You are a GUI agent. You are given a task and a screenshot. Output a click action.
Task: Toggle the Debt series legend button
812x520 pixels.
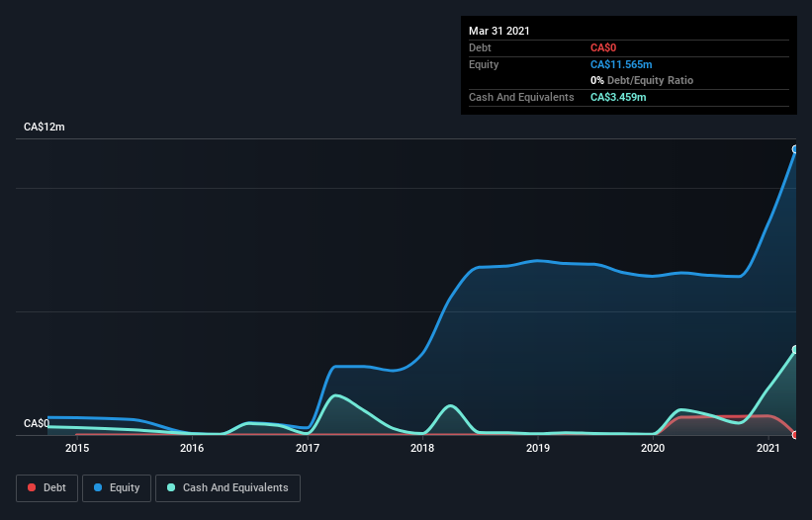46,488
